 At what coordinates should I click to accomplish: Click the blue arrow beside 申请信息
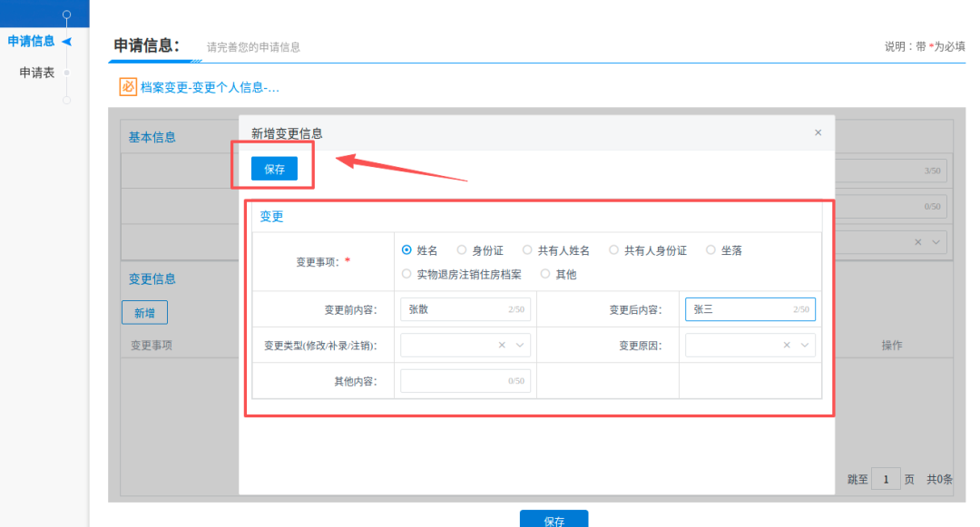66,41
